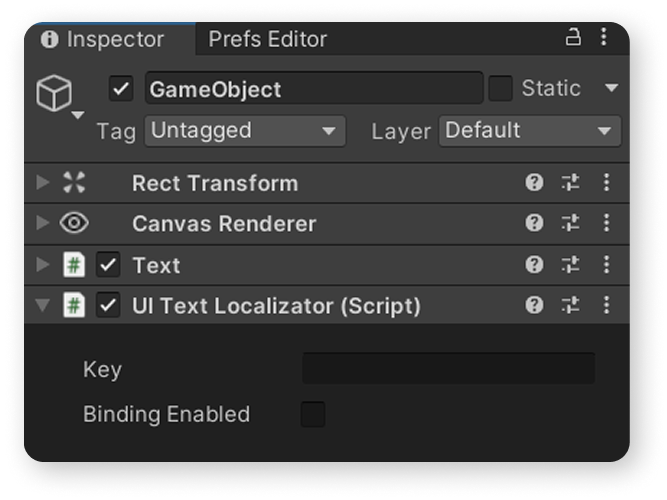Open the Inspector panel kebab menu
The image size is (667, 500).
point(604,37)
